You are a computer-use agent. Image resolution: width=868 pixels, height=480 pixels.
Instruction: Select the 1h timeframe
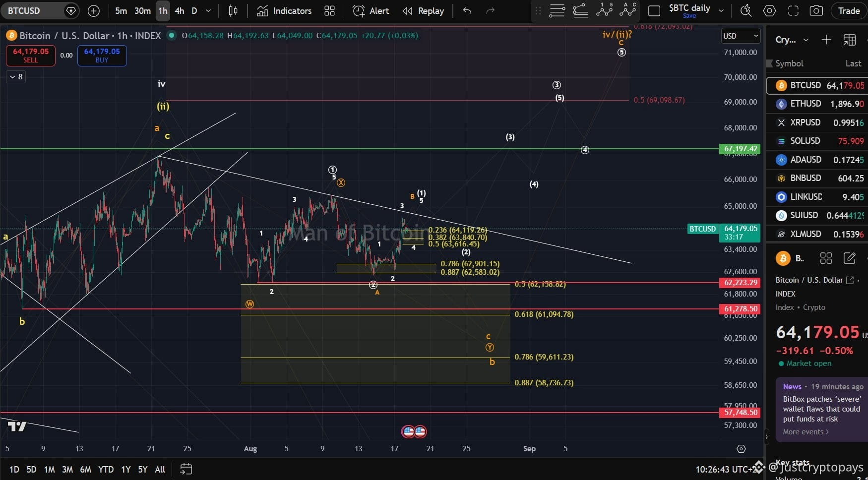[163, 10]
